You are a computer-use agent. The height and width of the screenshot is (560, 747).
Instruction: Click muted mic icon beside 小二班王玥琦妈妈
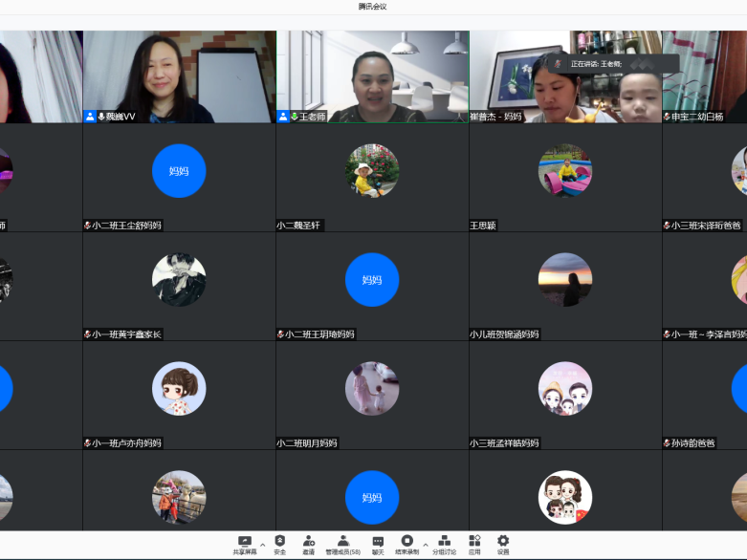(280, 334)
